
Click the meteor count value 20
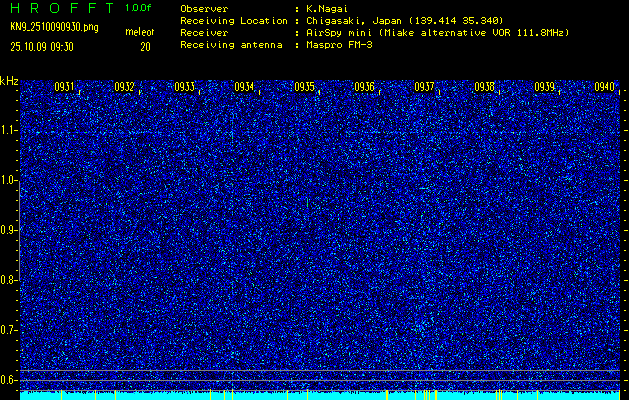[x=145, y=46]
